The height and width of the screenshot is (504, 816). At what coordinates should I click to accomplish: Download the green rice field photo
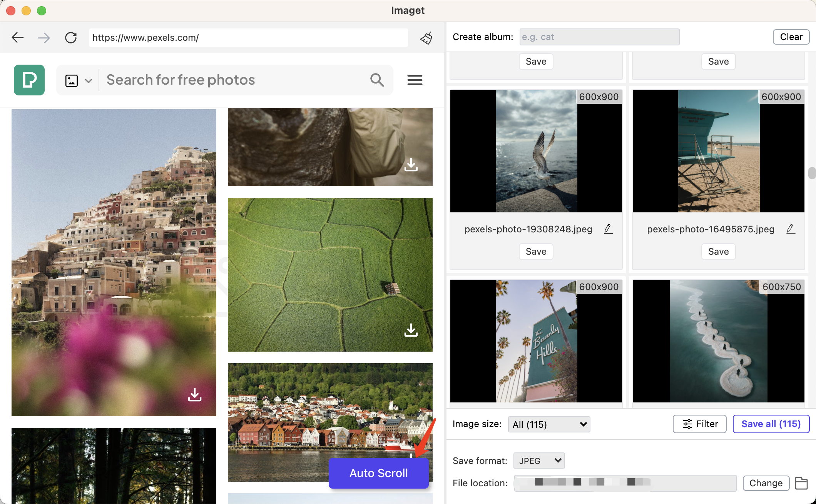411,330
